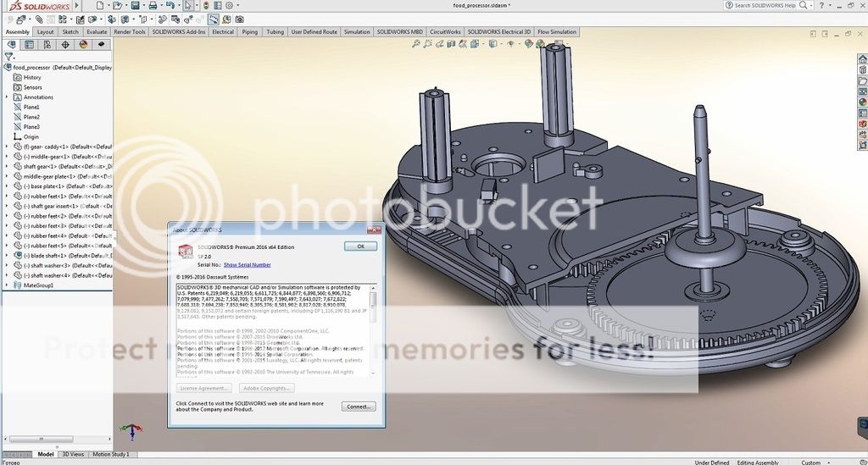Click the Show Serial Number link

point(247,265)
